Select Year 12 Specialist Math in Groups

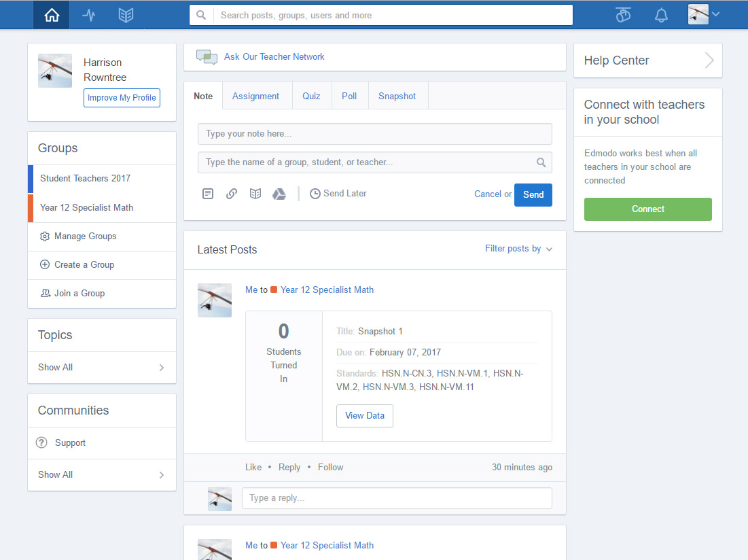(x=102, y=207)
